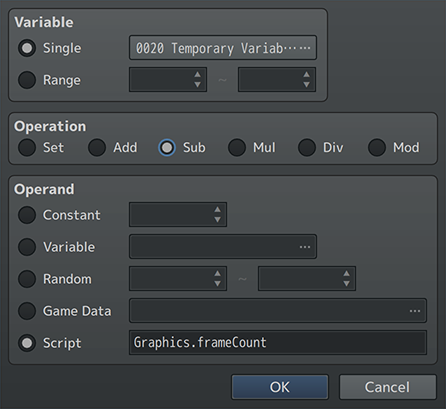Open the 0020 Temporary Variable selector
Image resolution: width=446 pixels, height=409 pixels.
pyautogui.click(x=223, y=48)
